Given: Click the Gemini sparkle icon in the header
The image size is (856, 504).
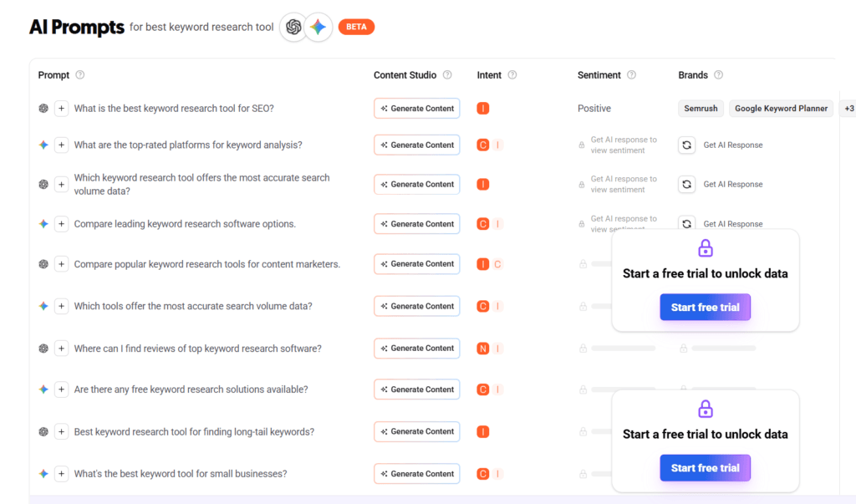Looking at the screenshot, I should pos(318,27).
